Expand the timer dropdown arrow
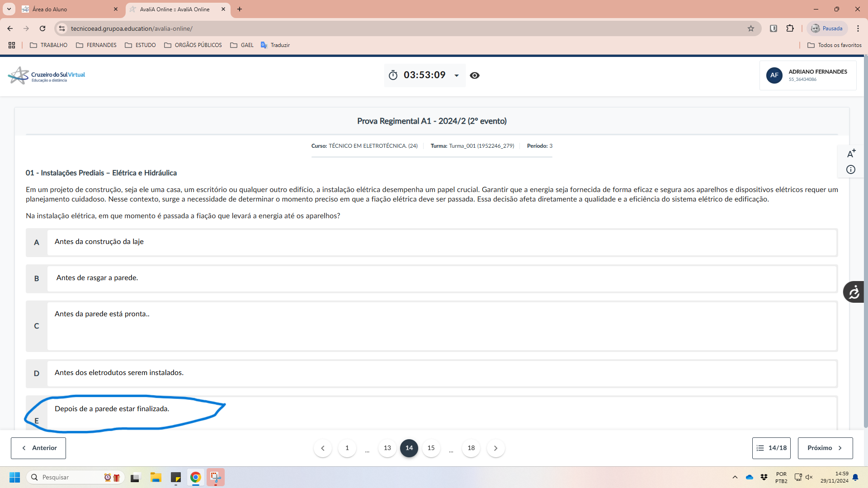This screenshot has height=488, width=868. click(457, 75)
